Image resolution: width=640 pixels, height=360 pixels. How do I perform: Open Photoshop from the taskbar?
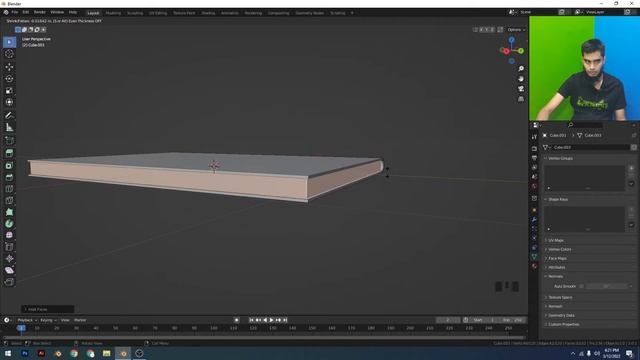(x=24, y=353)
